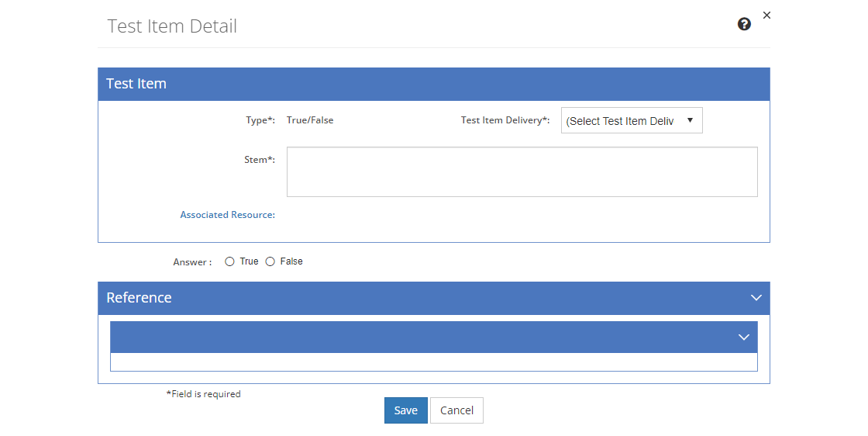This screenshot has height=436, width=868.
Task: Click the empty panel below the nested header
Action: click(x=434, y=362)
